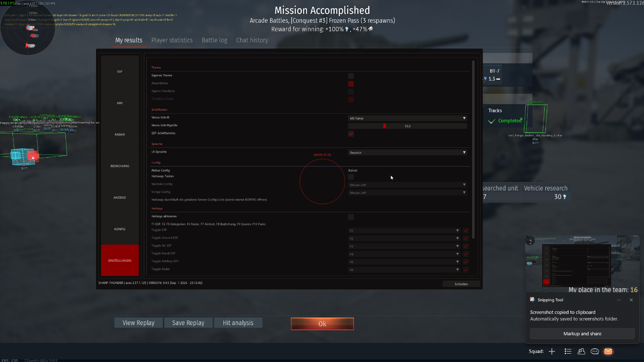Select BEDROHUNG in the overlay sidebar
This screenshot has height=362, width=644.
point(120,166)
